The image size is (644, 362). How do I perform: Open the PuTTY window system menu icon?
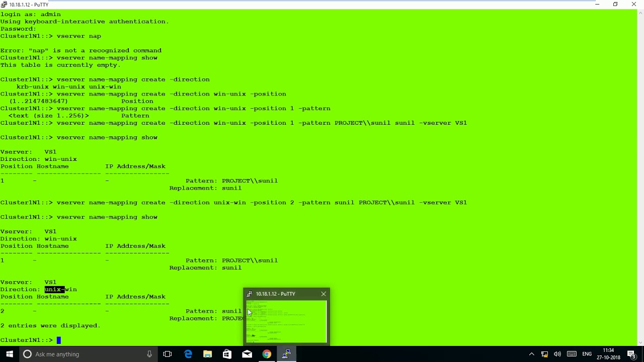coord(4,5)
